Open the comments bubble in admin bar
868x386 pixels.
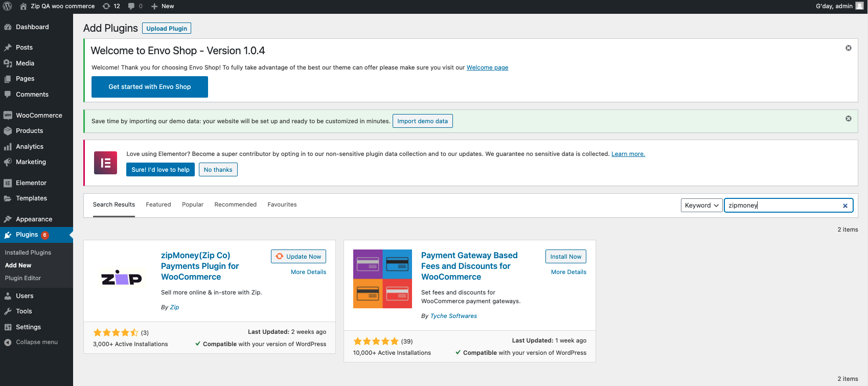(131, 6)
